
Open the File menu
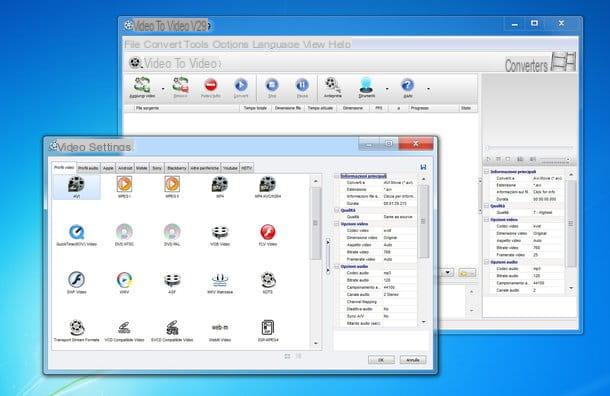pos(132,44)
